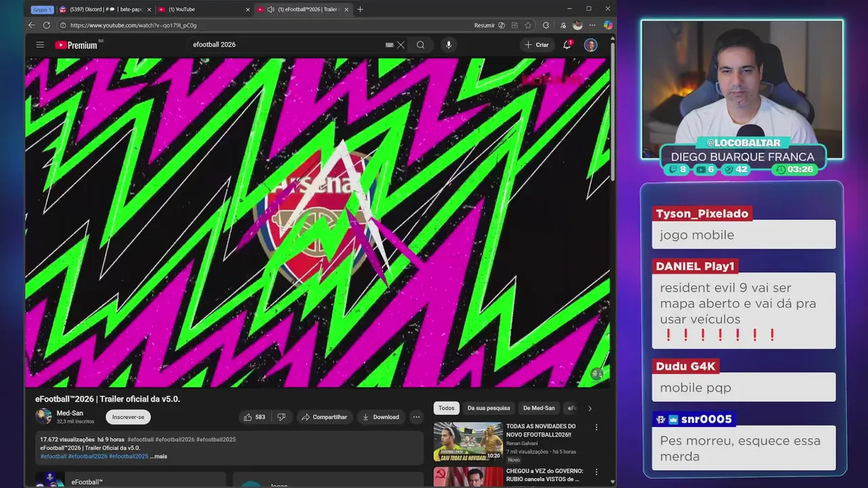Open the TODAS AS NOVIDADES video thumbnail
This screenshot has width=868, height=488.
pyautogui.click(x=468, y=442)
